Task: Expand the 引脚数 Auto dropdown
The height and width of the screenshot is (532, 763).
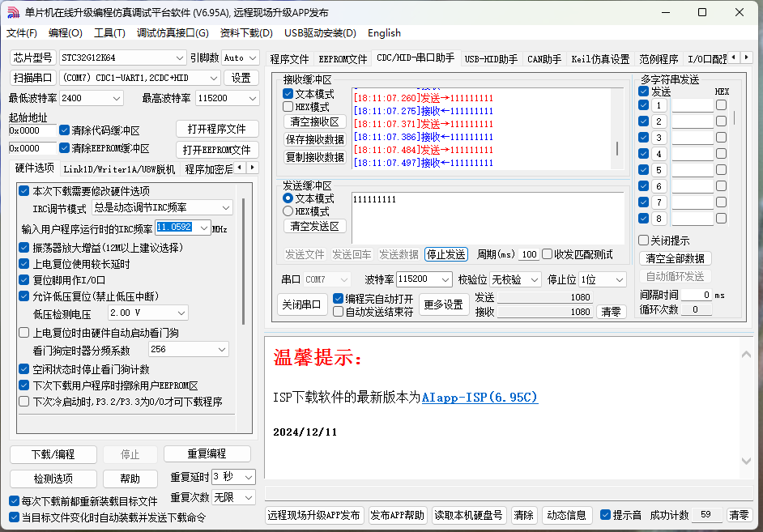Action: [253, 57]
